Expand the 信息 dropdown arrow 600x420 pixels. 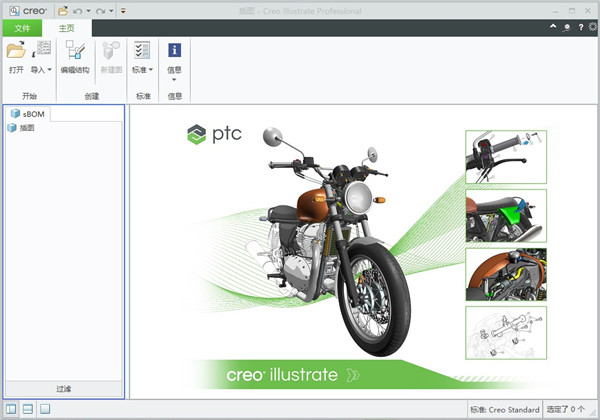pyautogui.click(x=174, y=80)
